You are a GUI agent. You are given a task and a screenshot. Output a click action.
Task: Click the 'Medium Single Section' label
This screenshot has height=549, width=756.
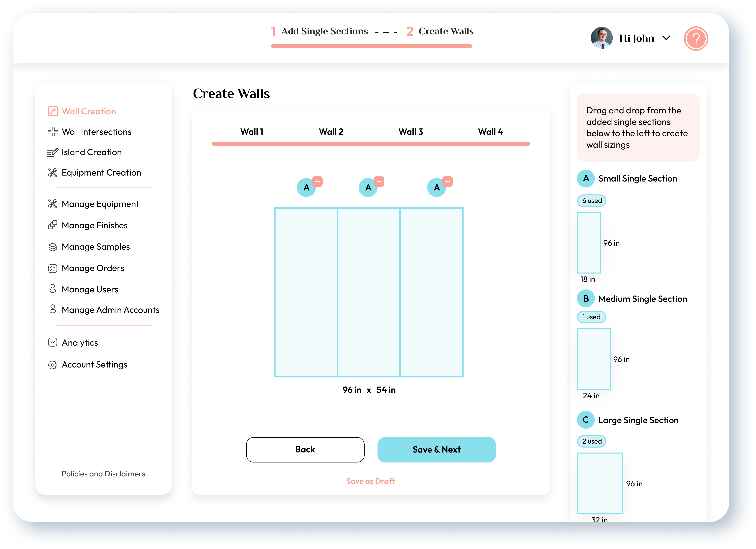click(x=643, y=299)
